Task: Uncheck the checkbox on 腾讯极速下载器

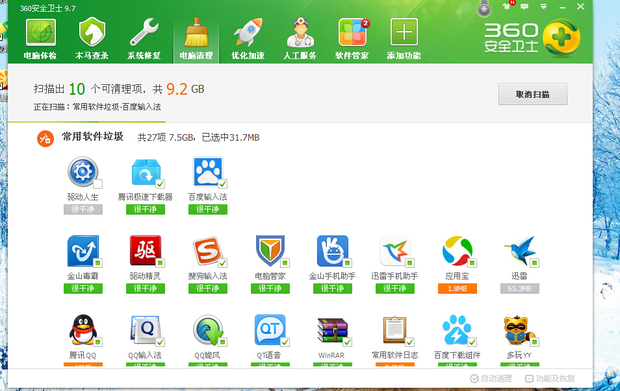Action: (x=160, y=184)
